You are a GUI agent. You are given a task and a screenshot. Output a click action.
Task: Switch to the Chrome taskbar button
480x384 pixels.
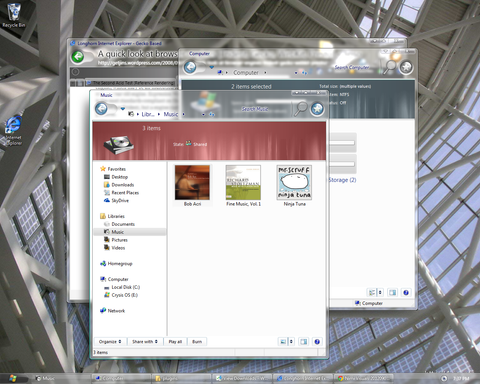[x=363, y=378]
